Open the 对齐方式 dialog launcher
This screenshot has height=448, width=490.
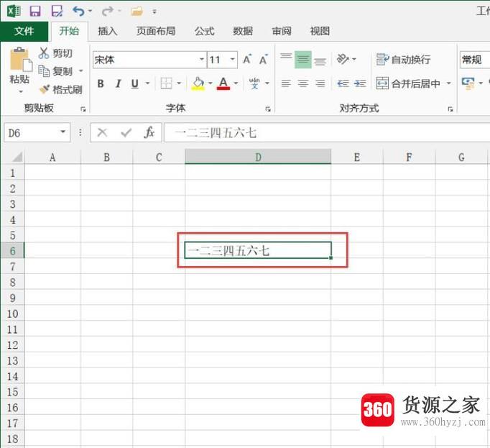coord(450,109)
